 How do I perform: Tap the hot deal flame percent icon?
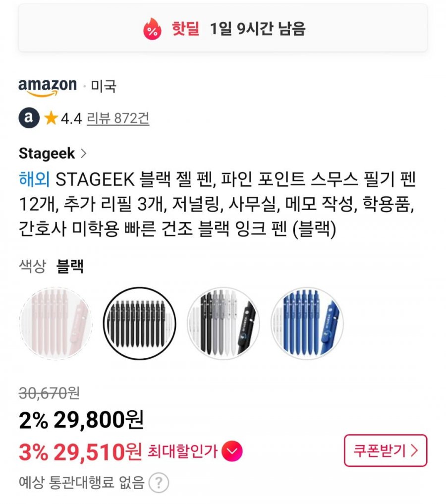coord(152,29)
